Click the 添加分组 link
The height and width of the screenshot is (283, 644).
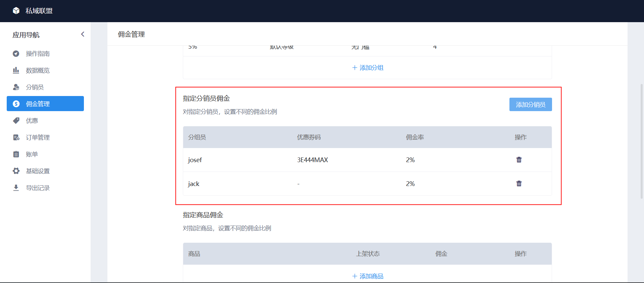coord(367,68)
